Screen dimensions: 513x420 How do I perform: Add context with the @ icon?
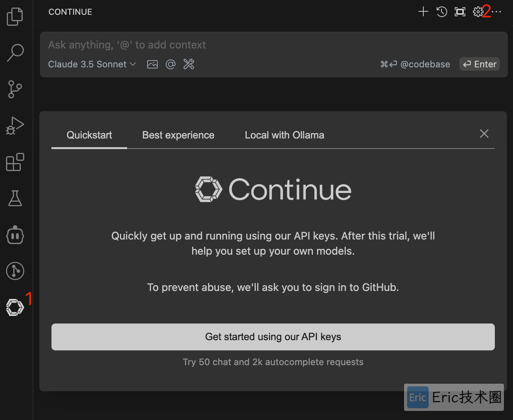(171, 64)
